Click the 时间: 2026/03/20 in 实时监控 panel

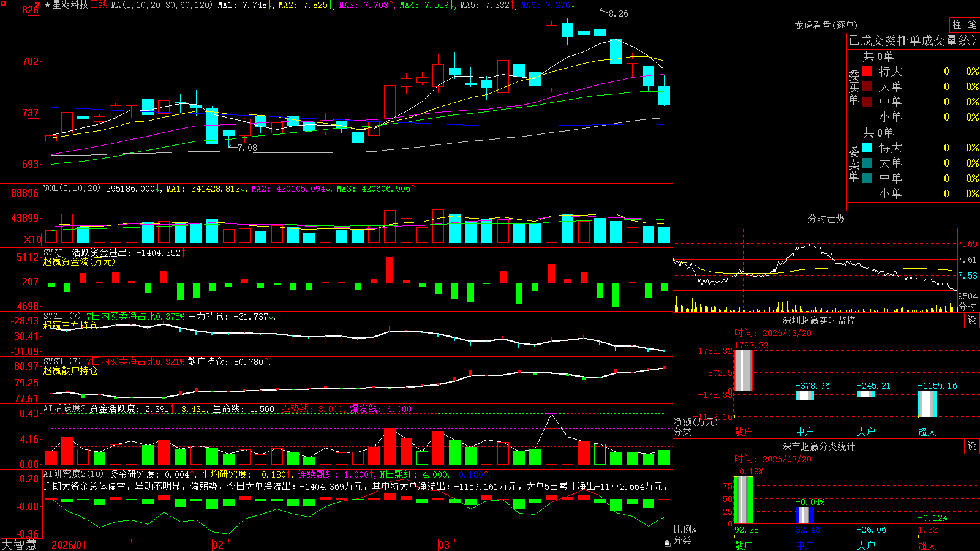pos(773,333)
